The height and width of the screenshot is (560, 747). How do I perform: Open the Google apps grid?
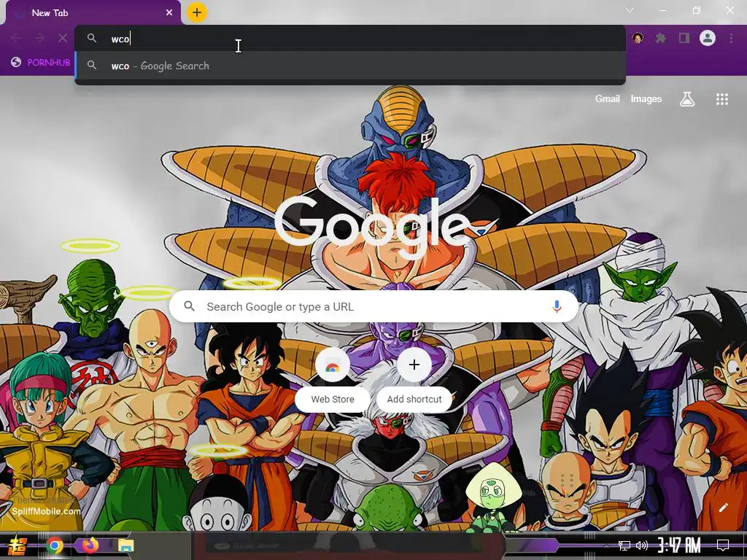tap(722, 99)
